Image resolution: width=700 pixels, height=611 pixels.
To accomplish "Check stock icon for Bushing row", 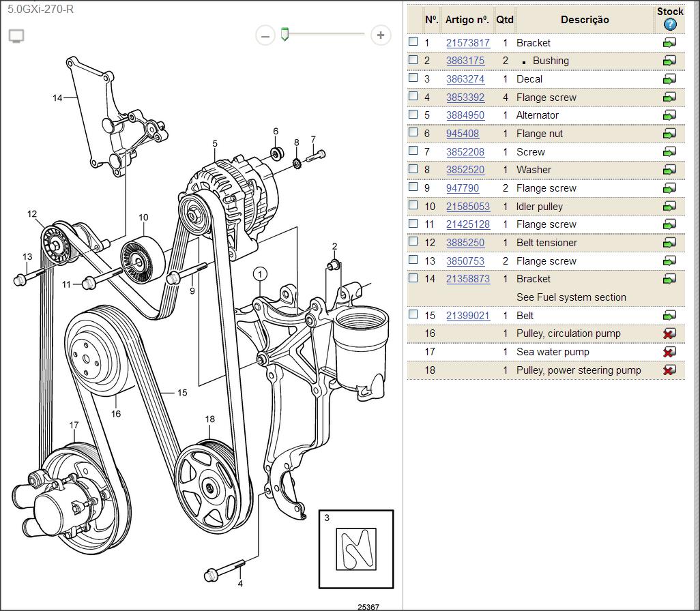I will (x=669, y=61).
